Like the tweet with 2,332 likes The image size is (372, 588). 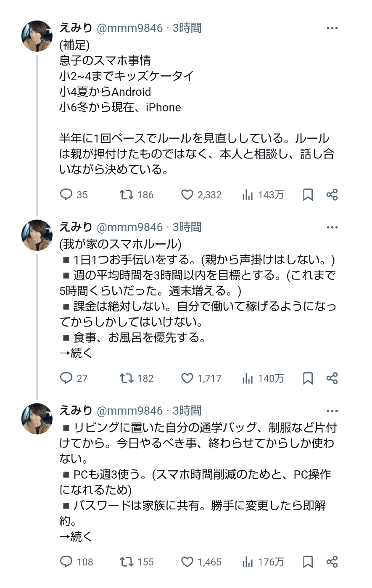coord(187,195)
